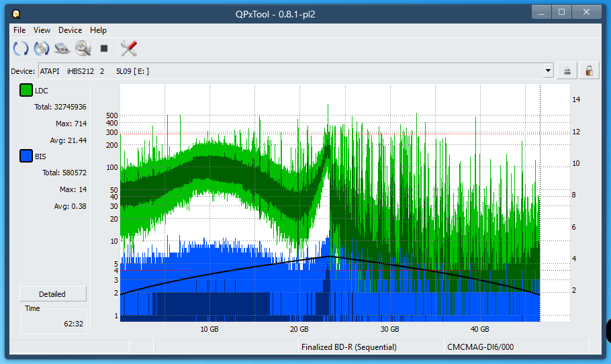Click the QPxTool app icon in title bar
This screenshot has width=611, height=364.
(x=16, y=13)
